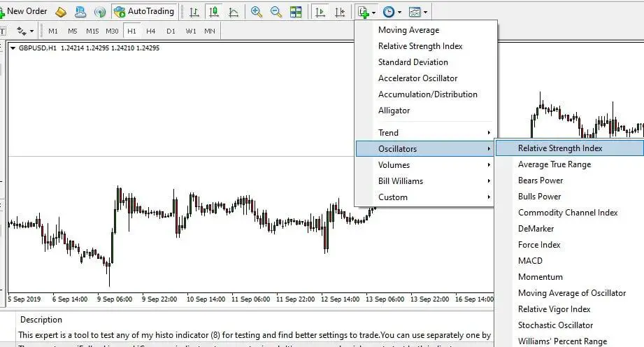Select Bears Power oscillator
This screenshot has width=644, height=347.
570,180
